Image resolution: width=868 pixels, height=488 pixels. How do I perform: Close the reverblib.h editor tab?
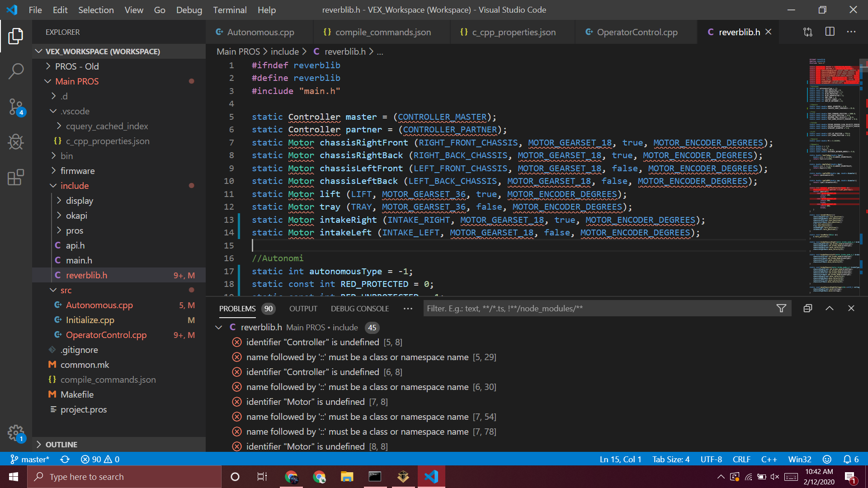point(769,32)
